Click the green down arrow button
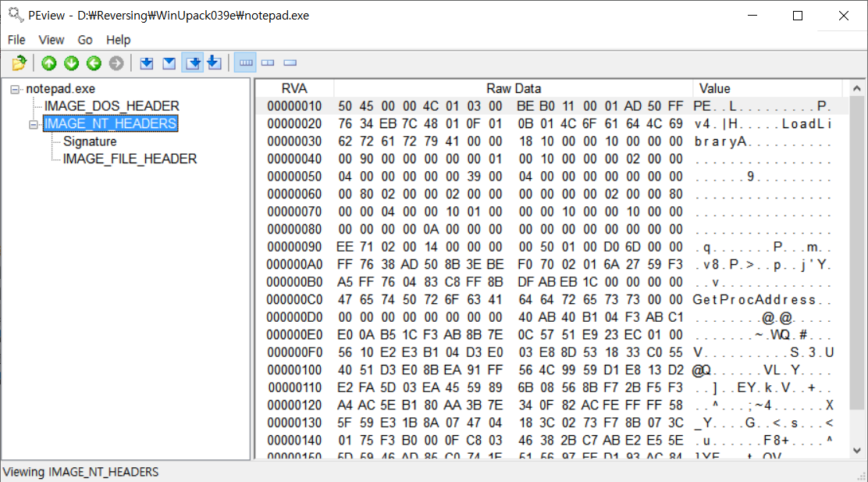The image size is (868, 482). point(71,63)
